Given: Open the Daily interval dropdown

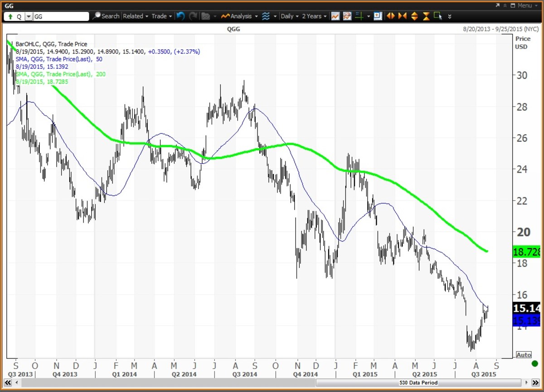Looking at the screenshot, I should coord(290,16).
